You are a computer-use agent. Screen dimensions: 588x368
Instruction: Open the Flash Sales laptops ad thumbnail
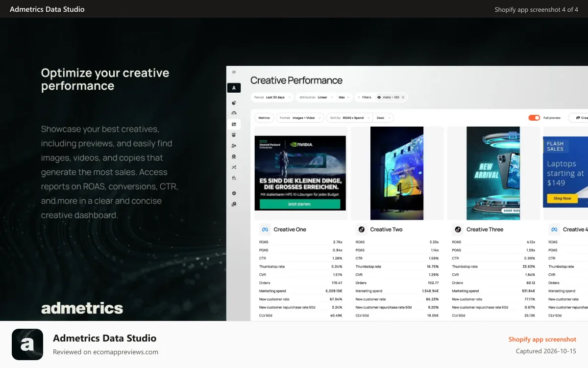565,172
